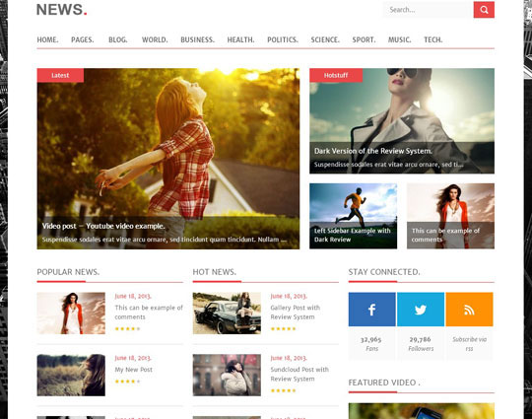Open the vintage car gallery post thumbnail
Viewport: 532px width, 419px height.
[x=227, y=314]
